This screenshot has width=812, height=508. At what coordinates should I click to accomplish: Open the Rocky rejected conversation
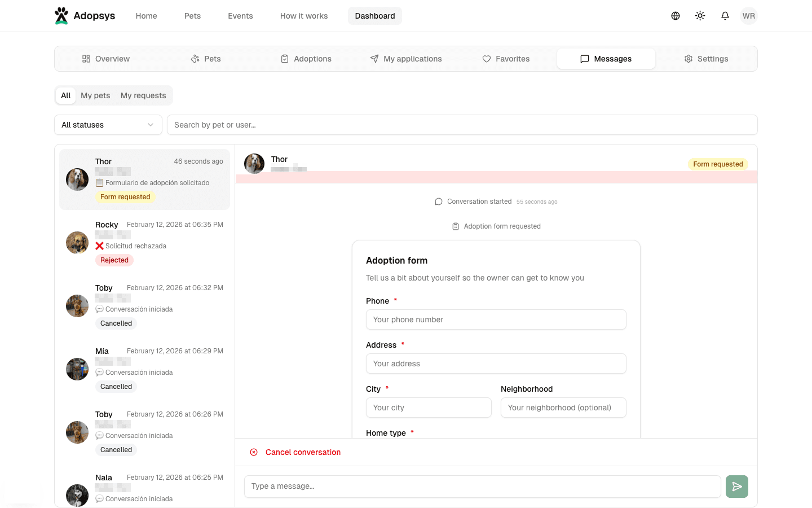(x=144, y=243)
